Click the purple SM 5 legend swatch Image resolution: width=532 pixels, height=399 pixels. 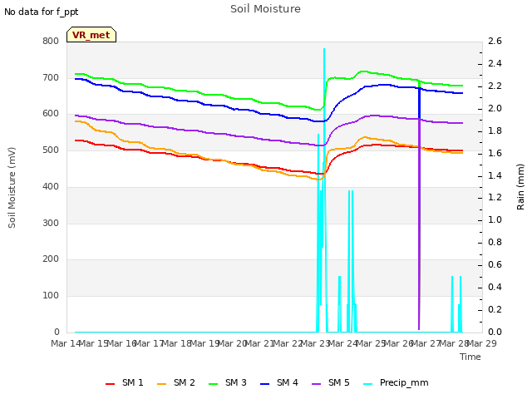coord(317,384)
